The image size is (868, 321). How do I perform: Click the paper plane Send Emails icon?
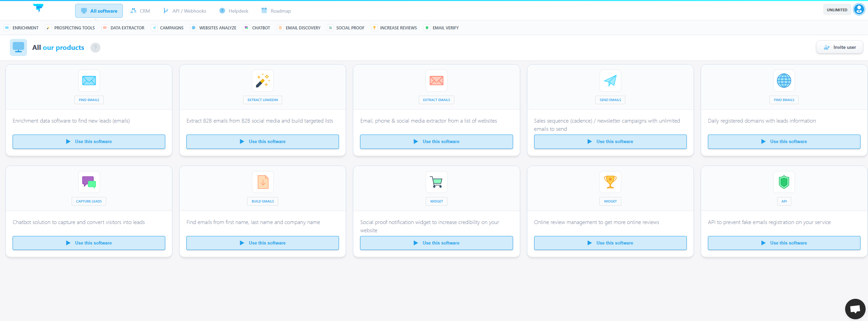coord(610,81)
